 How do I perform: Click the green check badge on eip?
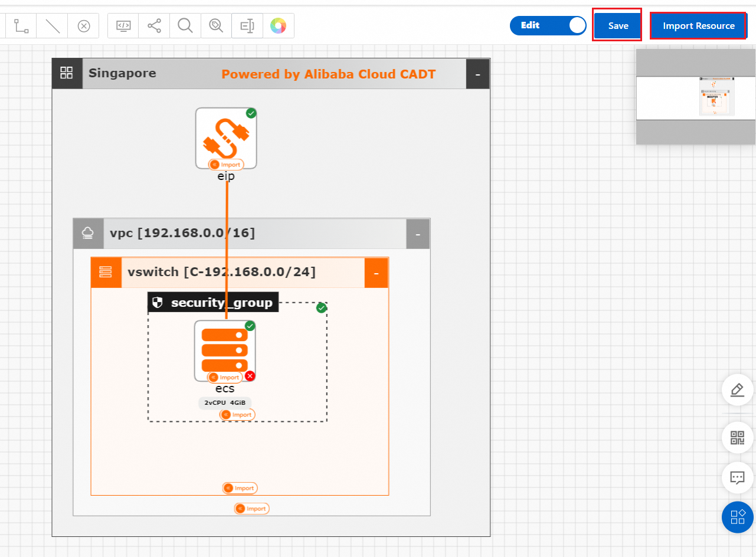(251, 113)
